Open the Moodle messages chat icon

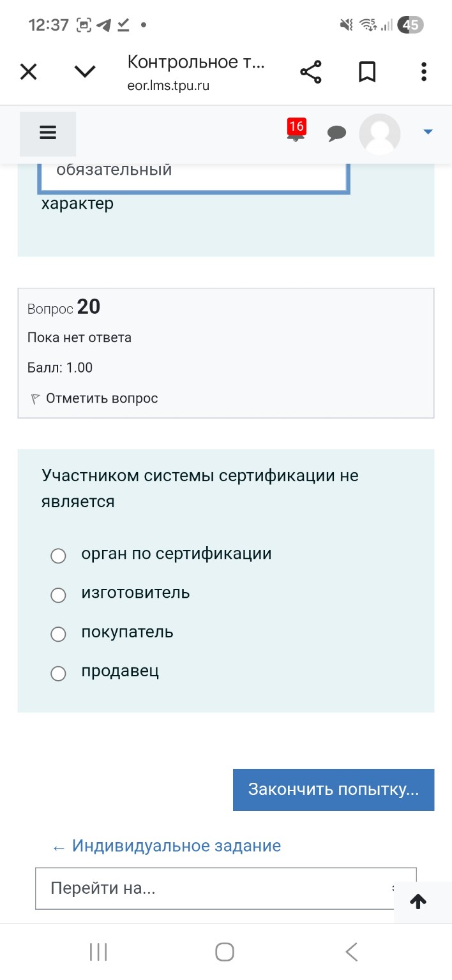[337, 134]
